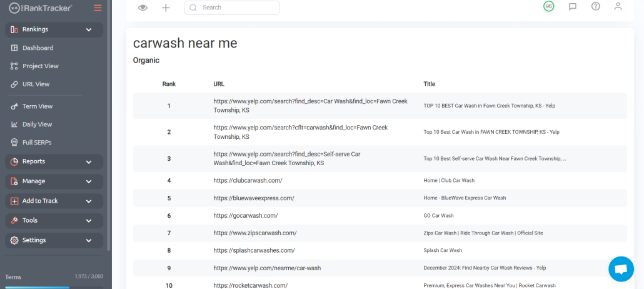The image size is (644, 289).
Task: Click the plus icon in top bar
Action: [x=166, y=8]
